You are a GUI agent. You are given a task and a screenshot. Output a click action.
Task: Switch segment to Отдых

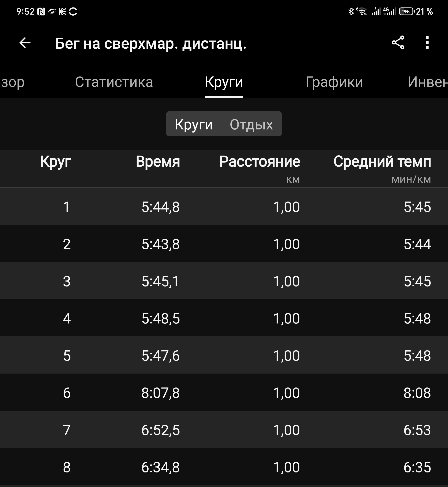pos(251,124)
